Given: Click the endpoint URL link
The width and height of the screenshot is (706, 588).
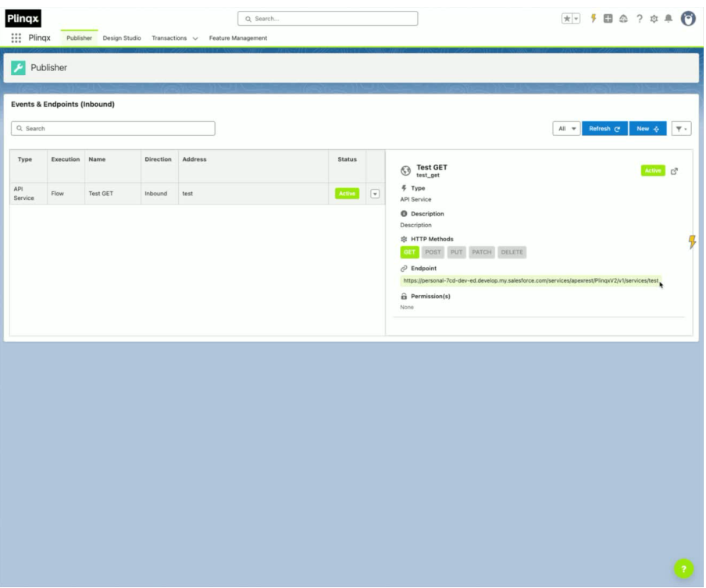Looking at the screenshot, I should [530, 281].
